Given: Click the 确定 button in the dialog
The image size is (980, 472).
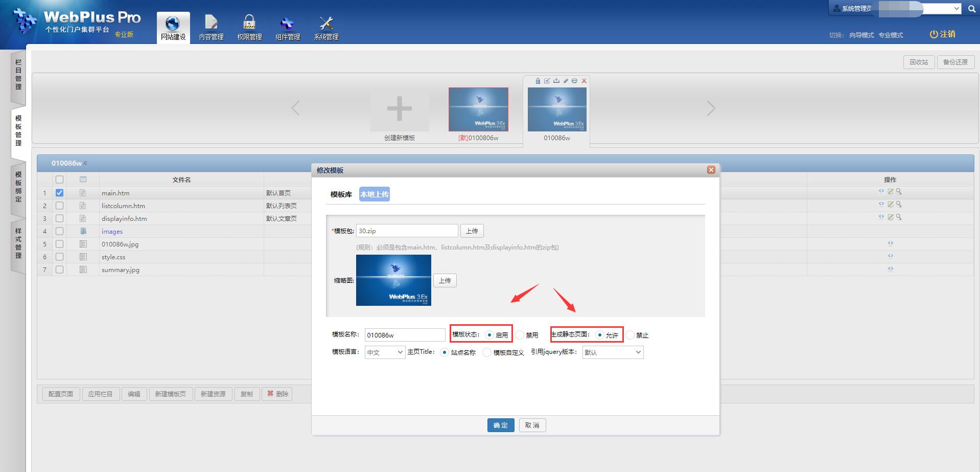Looking at the screenshot, I should [500, 425].
